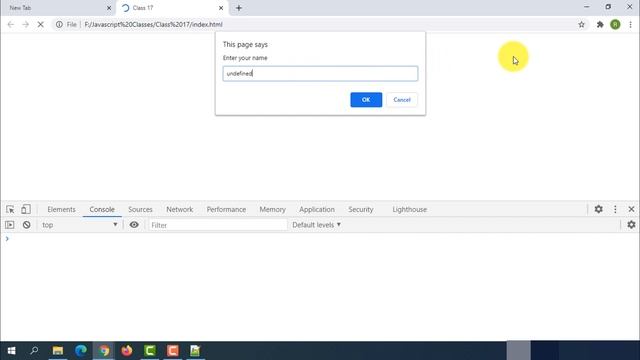Screen dimensions: 640x360
Task: Switch to the Network tab
Action: pyautogui.click(x=180, y=209)
